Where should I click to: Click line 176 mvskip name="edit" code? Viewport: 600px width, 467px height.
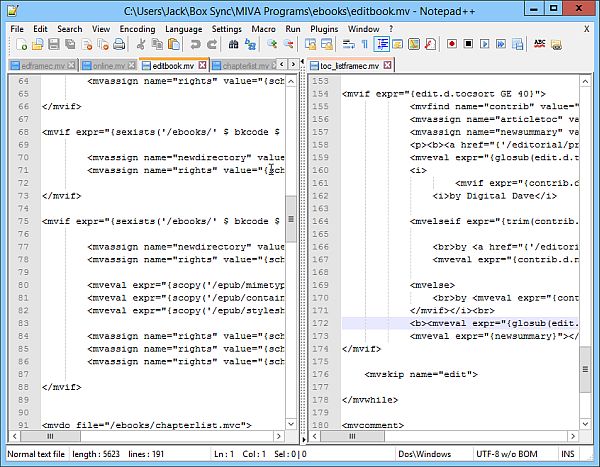(421, 374)
